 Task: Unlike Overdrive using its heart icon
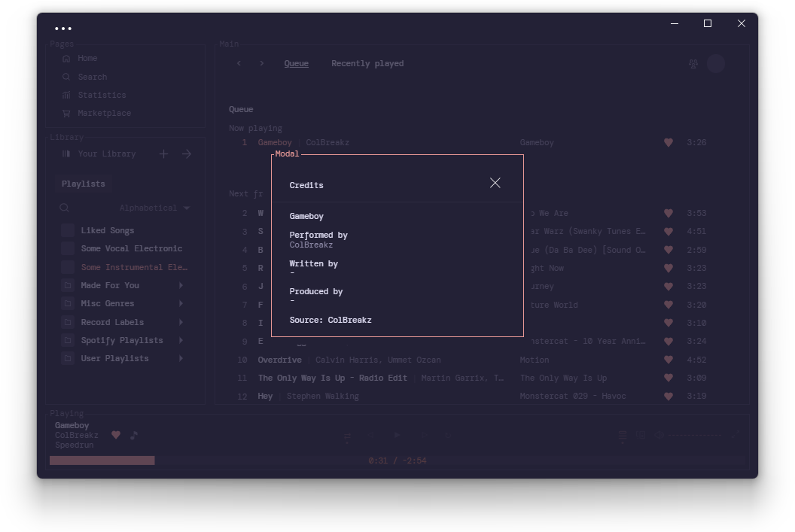[669, 360]
